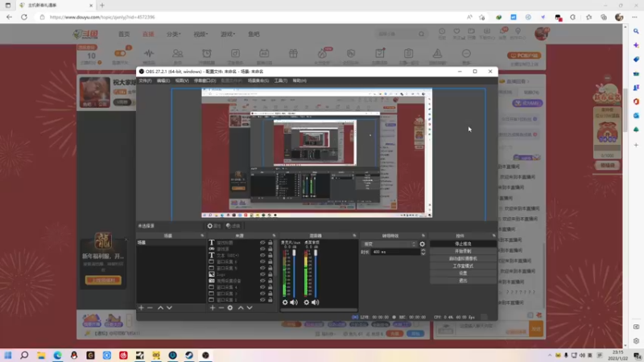Refresh the page in Edge browser
The image size is (644, 362).
[24, 17]
